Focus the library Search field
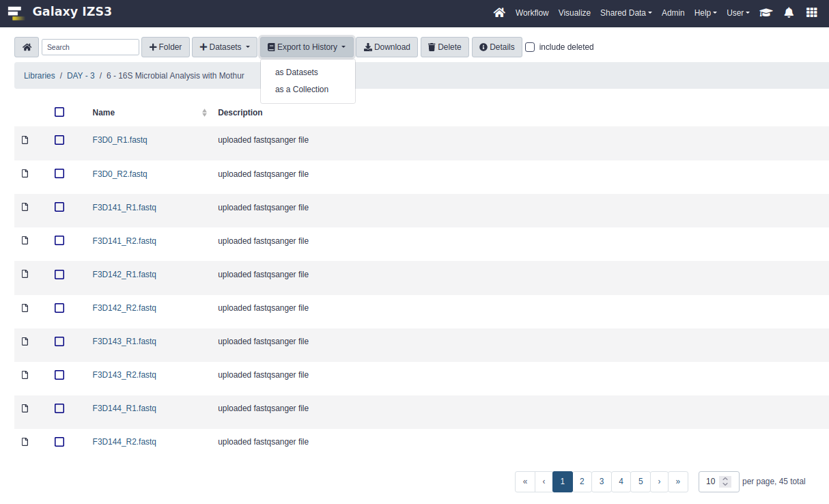829x504 pixels. [90, 47]
